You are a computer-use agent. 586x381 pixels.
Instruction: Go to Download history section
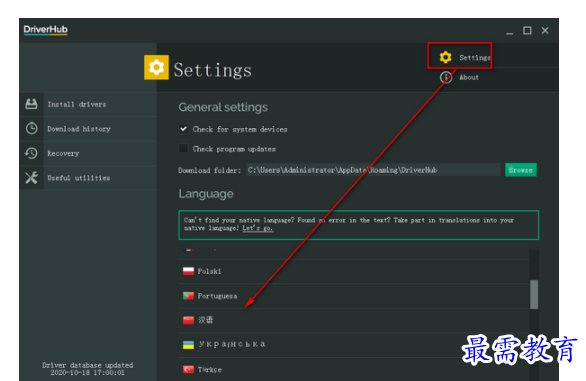pyautogui.click(x=88, y=129)
